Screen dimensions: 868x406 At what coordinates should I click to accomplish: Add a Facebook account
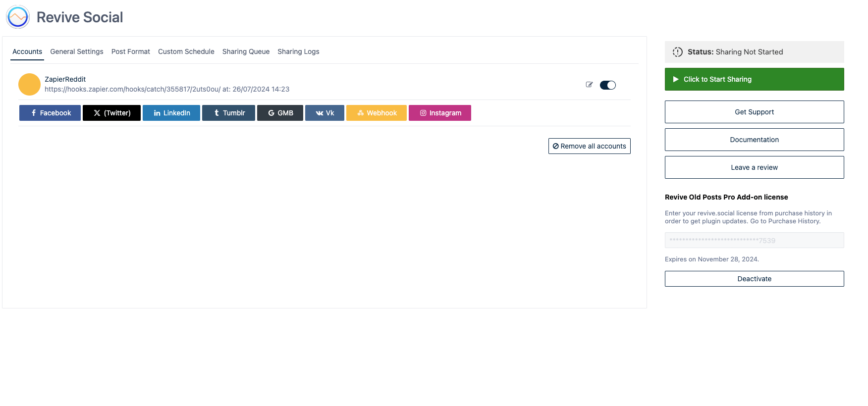pyautogui.click(x=50, y=113)
